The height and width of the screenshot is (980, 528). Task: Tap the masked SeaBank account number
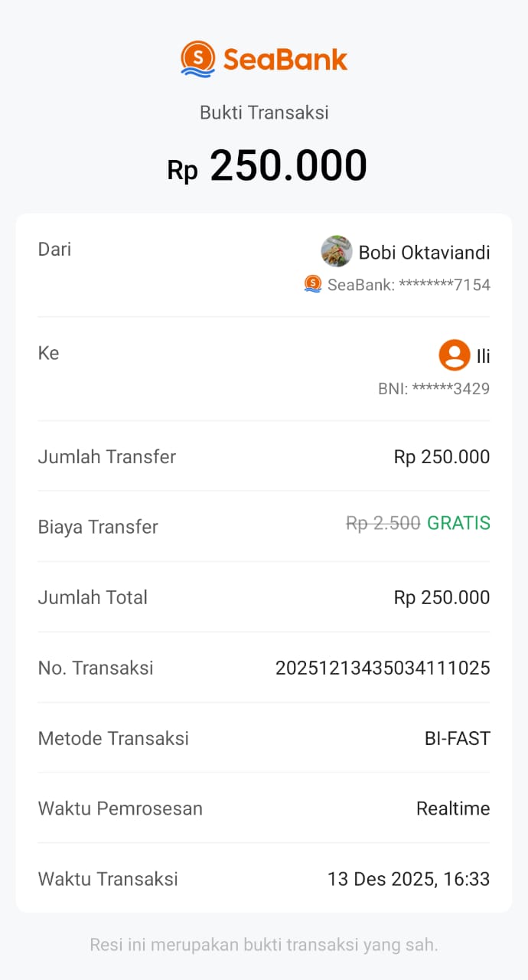click(x=409, y=286)
